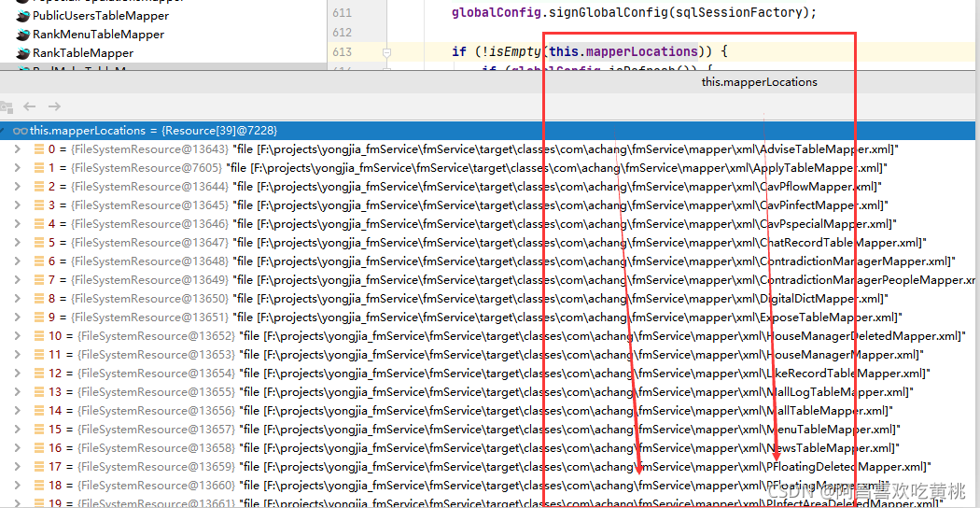This screenshot has width=980, height=508.
Task: Expand element 10 HouseManagerDeletedMapper.xml
Action: pos(18,336)
